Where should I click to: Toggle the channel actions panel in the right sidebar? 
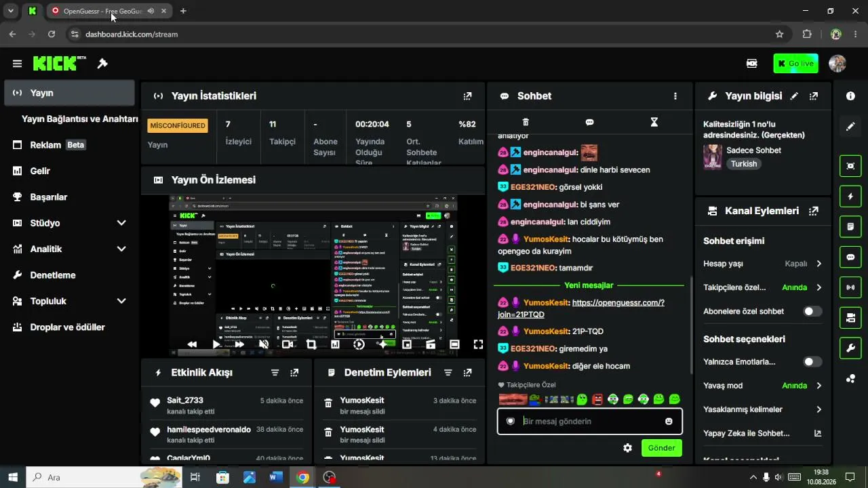(x=850, y=318)
